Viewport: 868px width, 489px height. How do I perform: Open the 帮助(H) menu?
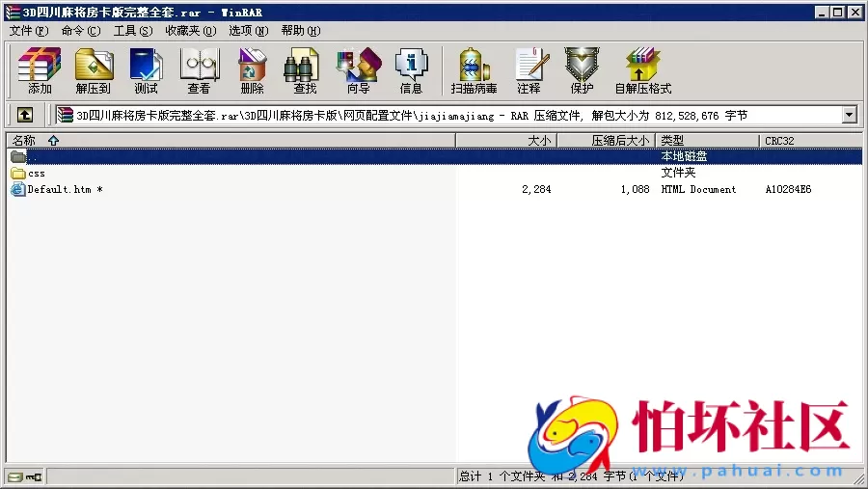pos(301,31)
